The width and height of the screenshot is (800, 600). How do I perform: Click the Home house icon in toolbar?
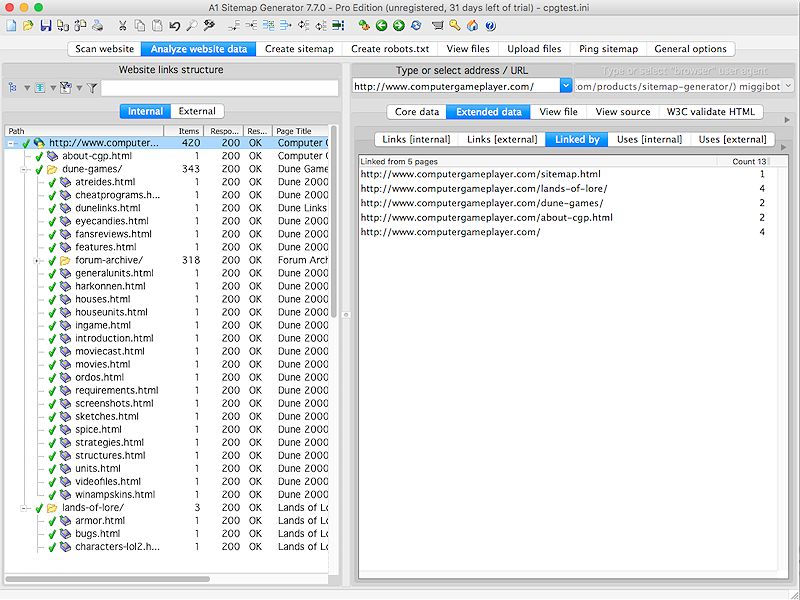coord(472,26)
